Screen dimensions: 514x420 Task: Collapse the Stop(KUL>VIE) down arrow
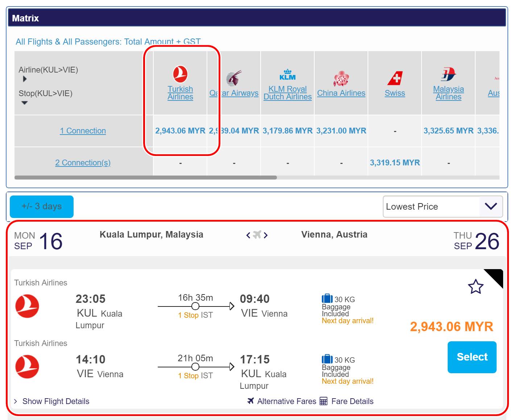(25, 103)
